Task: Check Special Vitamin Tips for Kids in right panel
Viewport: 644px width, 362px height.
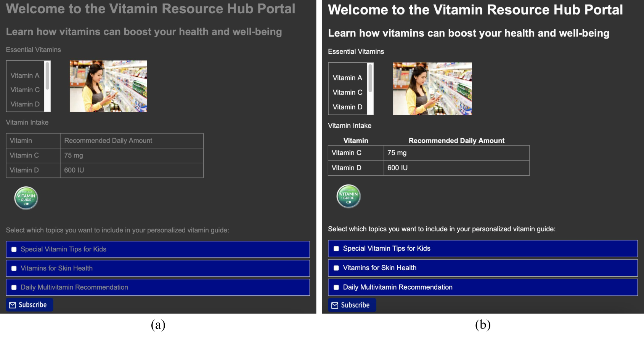Action: point(336,248)
